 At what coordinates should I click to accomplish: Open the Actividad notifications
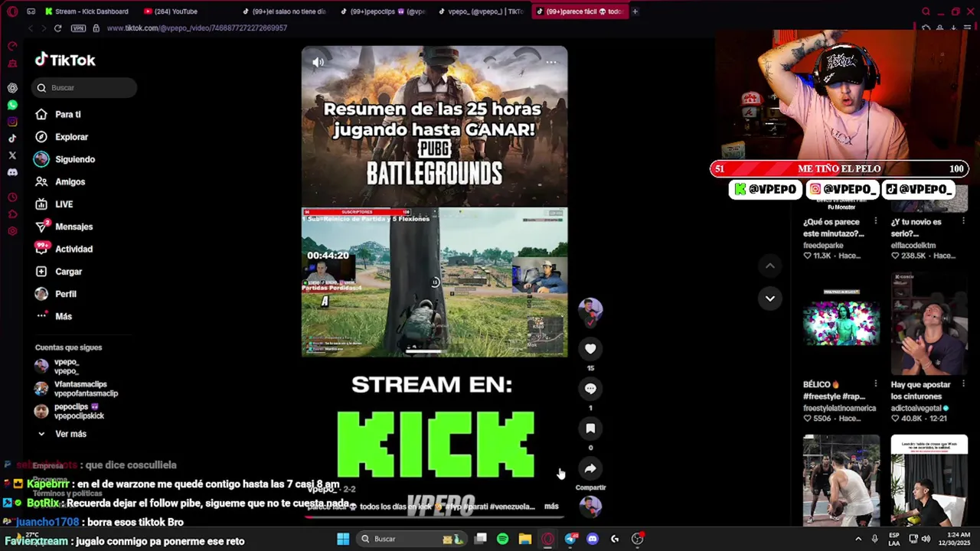click(64, 249)
